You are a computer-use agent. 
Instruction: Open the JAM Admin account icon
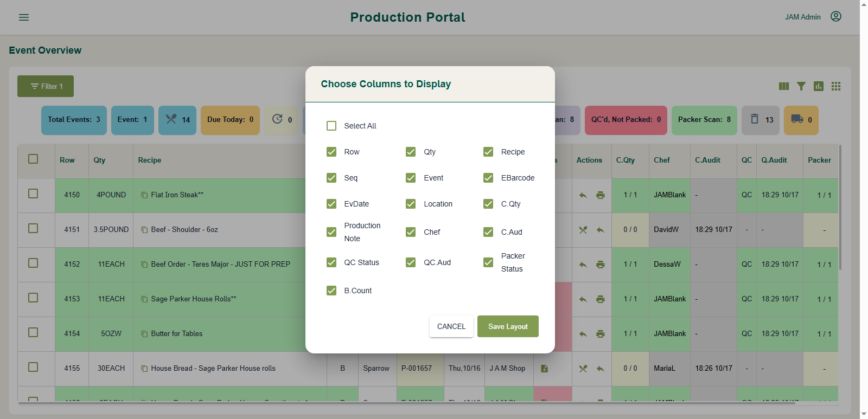pos(836,17)
